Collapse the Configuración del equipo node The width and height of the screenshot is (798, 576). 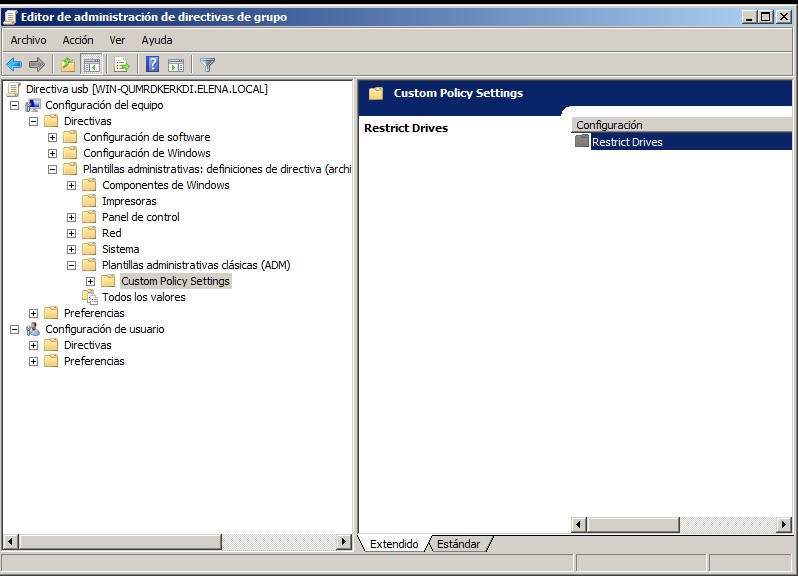click(14, 105)
